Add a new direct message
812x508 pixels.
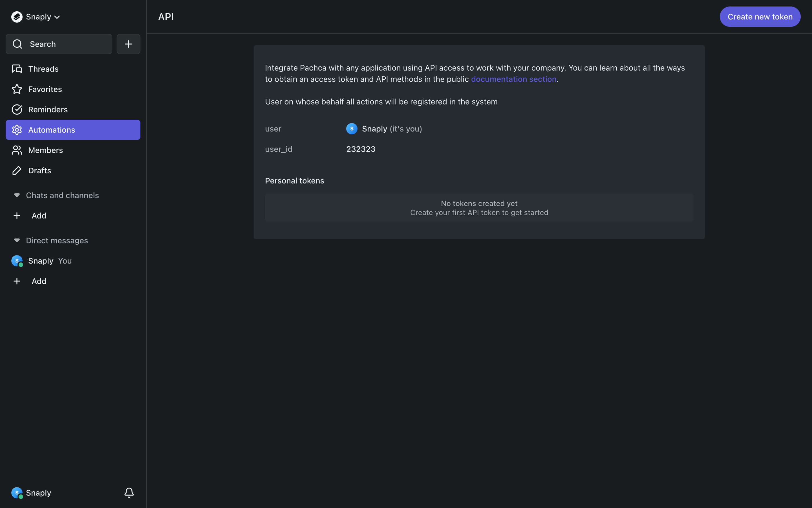click(x=73, y=281)
